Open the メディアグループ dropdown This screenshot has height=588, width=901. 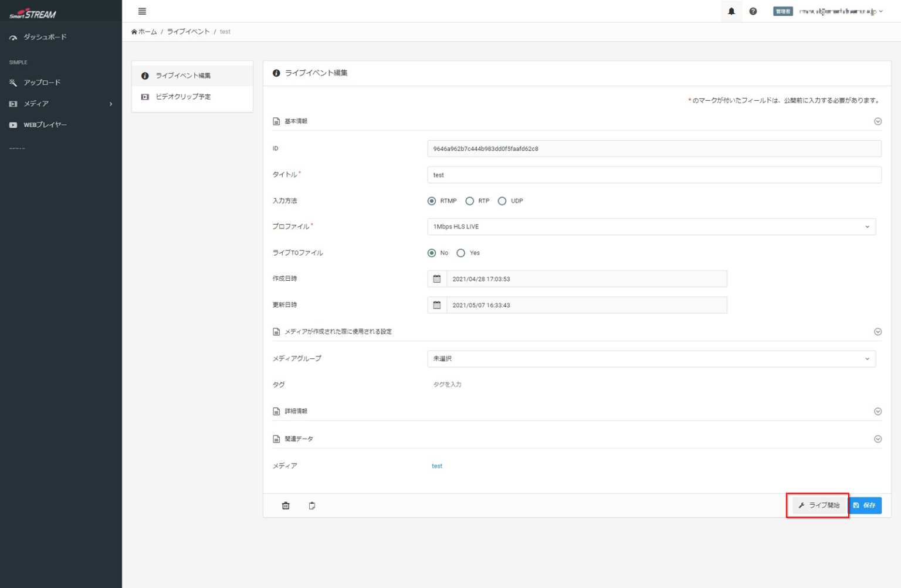[651, 359]
